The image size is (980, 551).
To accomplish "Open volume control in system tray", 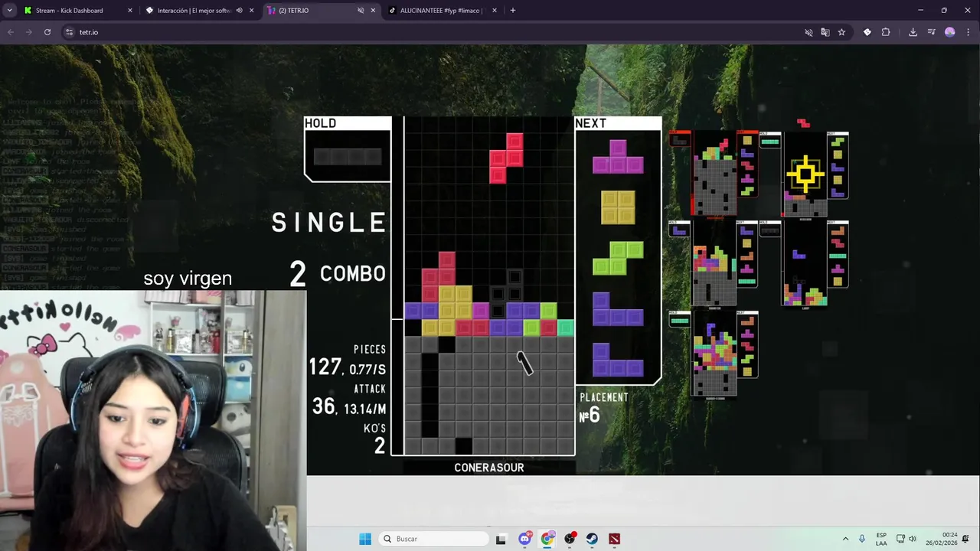I will coord(913,539).
